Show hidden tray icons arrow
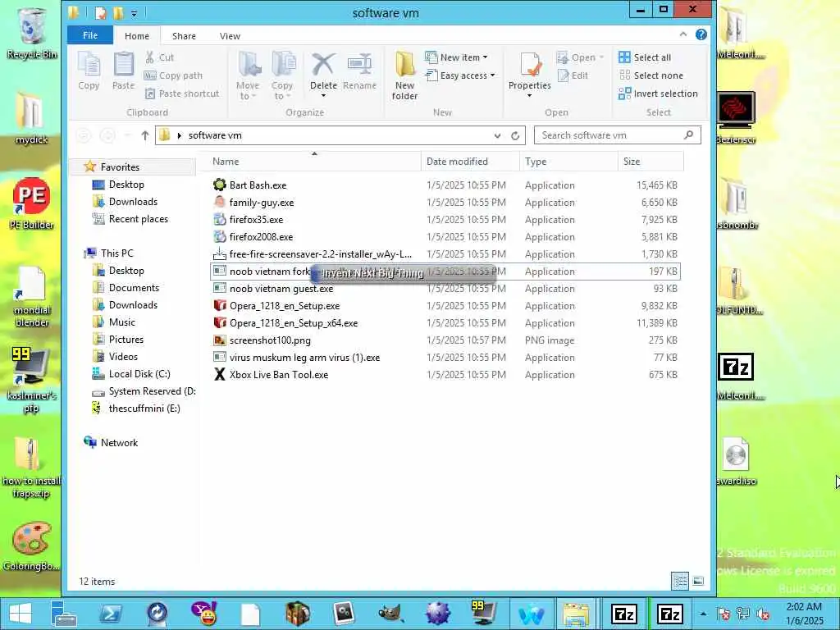Viewport: 840px width, 630px height. tap(703, 614)
